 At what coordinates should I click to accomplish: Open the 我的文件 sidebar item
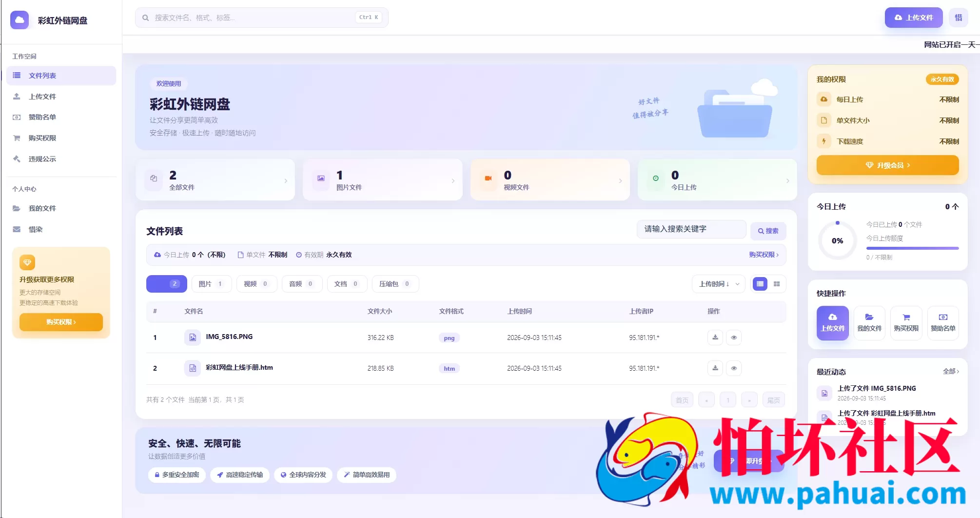[61, 208]
